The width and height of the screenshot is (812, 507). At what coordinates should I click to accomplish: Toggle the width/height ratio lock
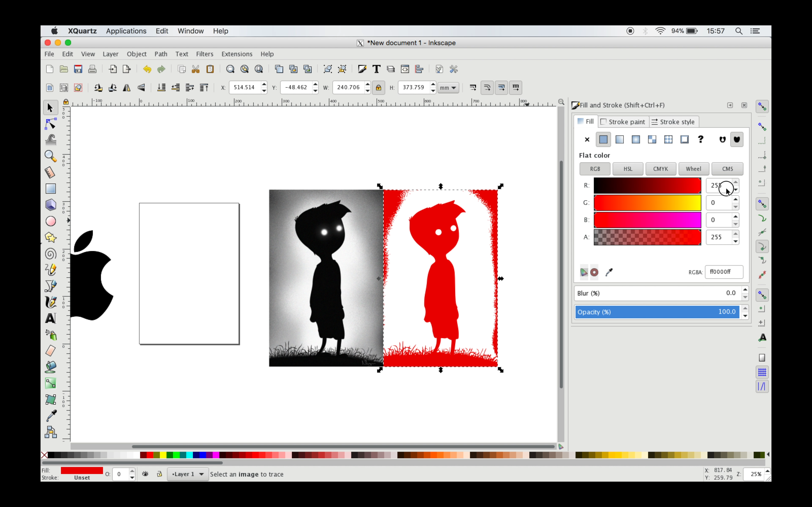click(378, 88)
